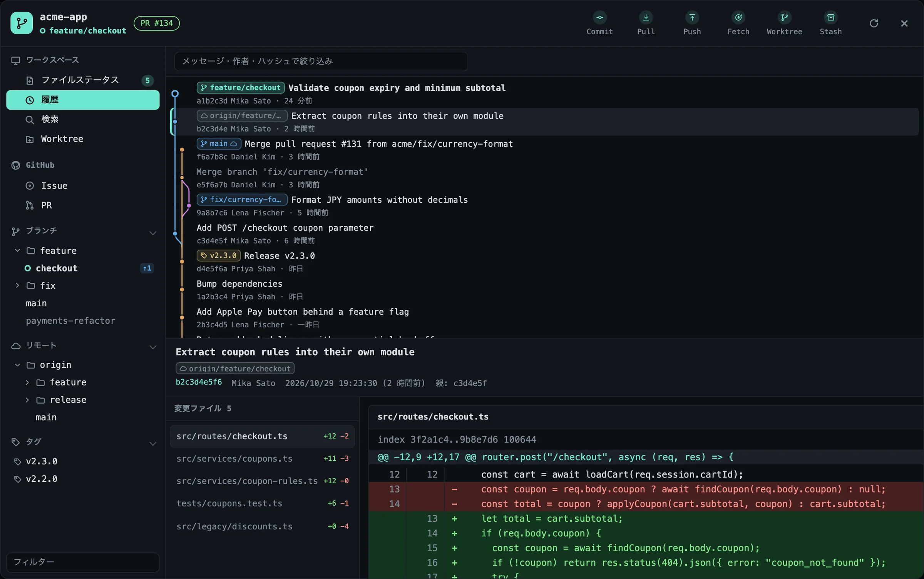924x579 pixels.
Task: Open the PR #134 badge
Action: pos(157,23)
